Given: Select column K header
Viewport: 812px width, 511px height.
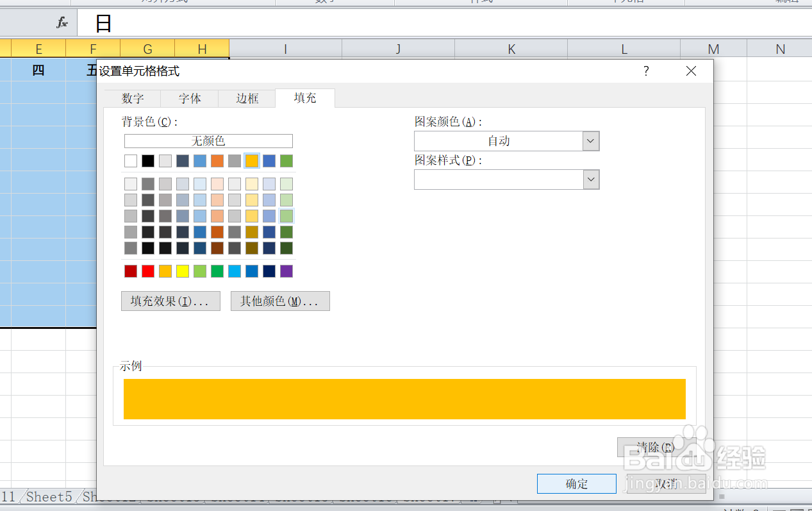Looking at the screenshot, I should (511, 49).
